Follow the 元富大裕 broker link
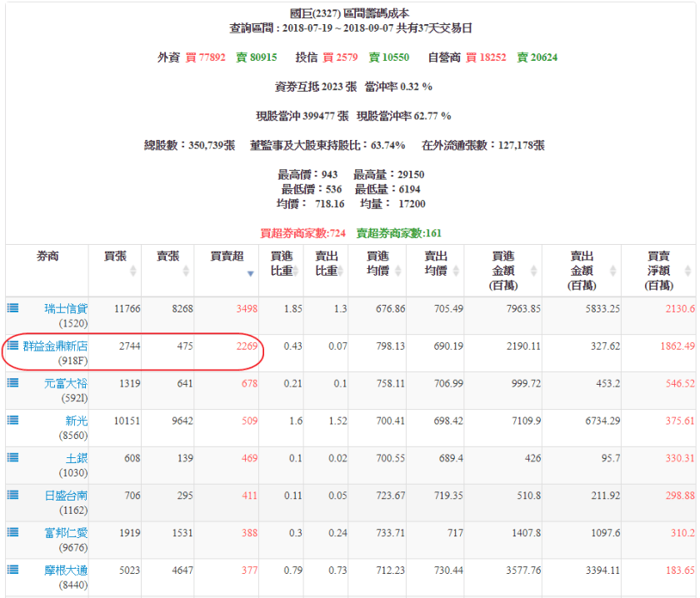This screenshot has height=598, width=700. [x=66, y=383]
